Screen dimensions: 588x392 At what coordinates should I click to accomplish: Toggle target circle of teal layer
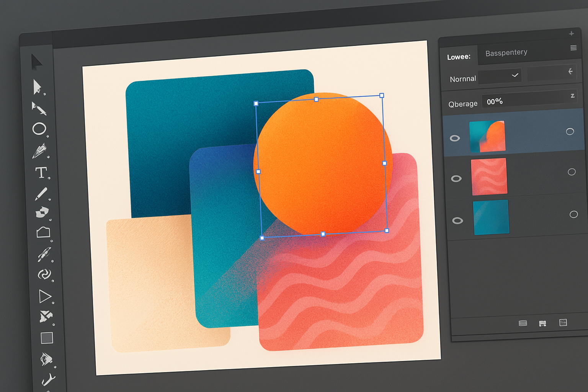pos(573,214)
